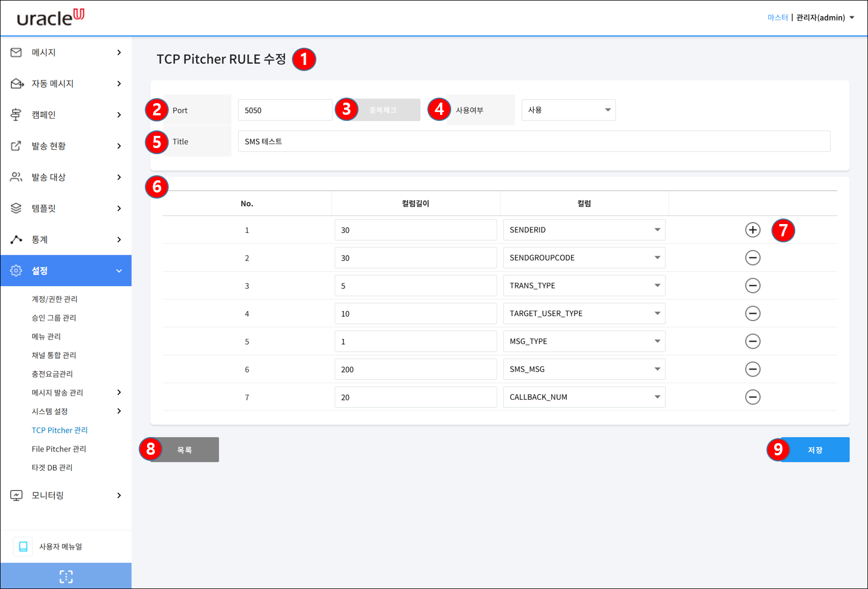Click the envelope icon beside 메시지
The width and height of the screenshot is (868, 589).
(16, 52)
